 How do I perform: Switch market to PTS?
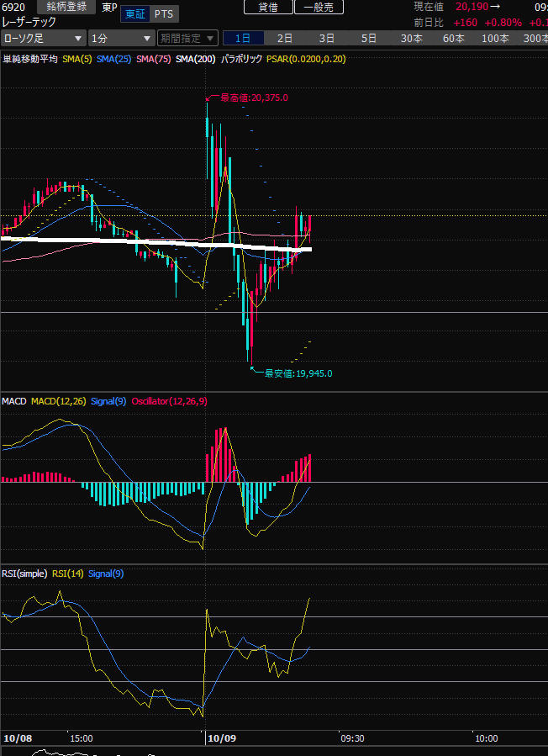[166, 14]
